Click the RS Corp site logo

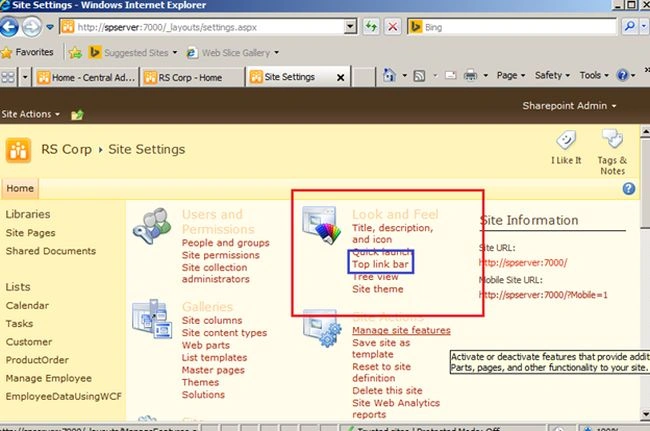18,150
